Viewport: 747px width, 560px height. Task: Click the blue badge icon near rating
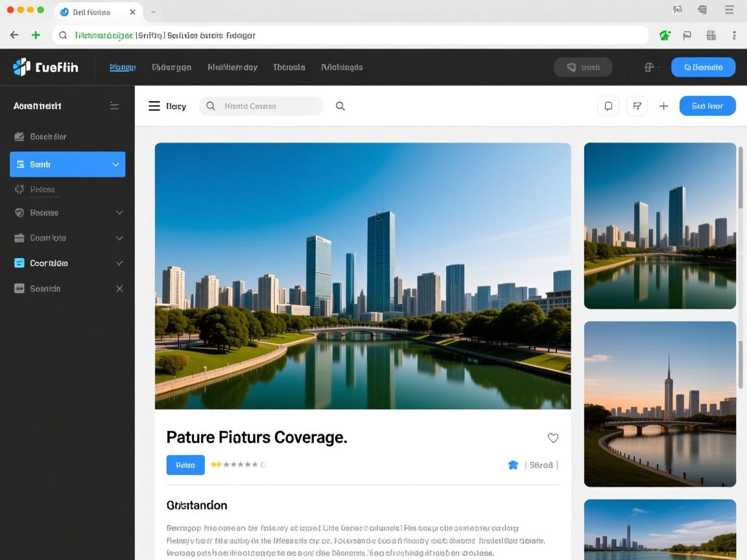(513, 465)
